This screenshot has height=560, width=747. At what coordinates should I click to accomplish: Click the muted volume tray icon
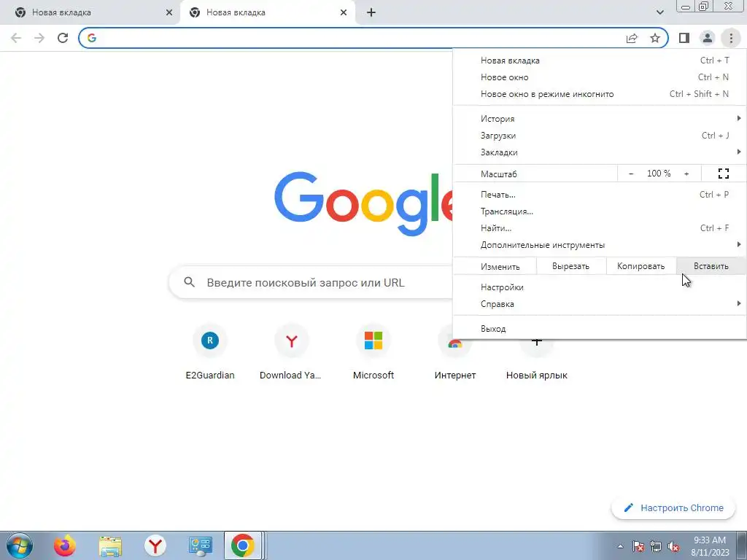[673, 546]
